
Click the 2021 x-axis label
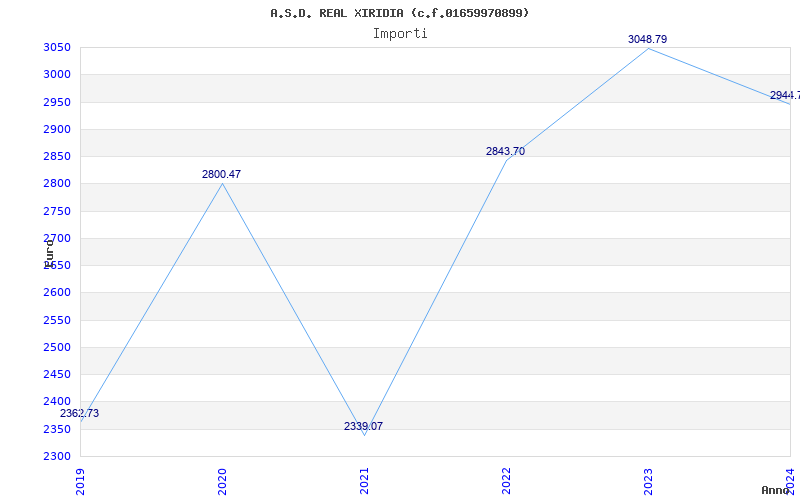[364, 482]
